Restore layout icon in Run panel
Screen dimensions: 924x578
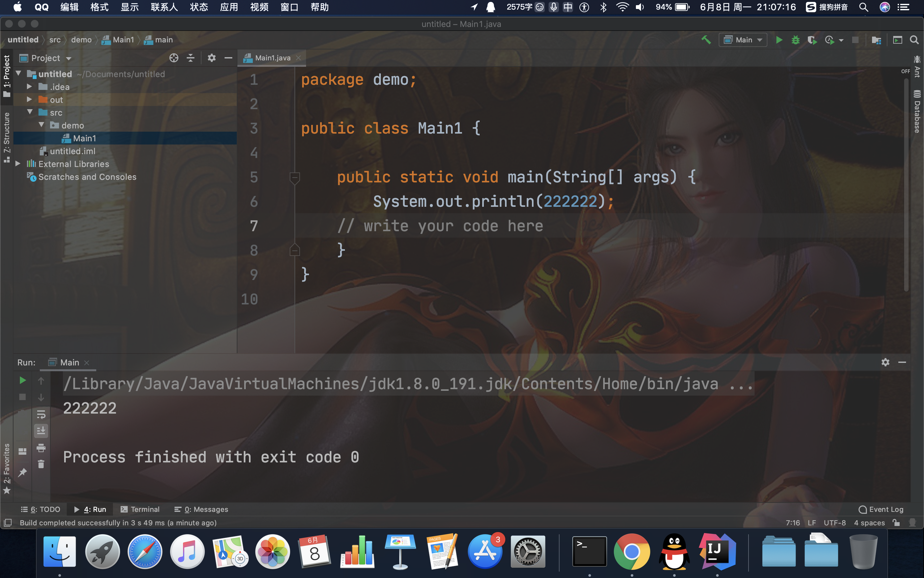22,451
